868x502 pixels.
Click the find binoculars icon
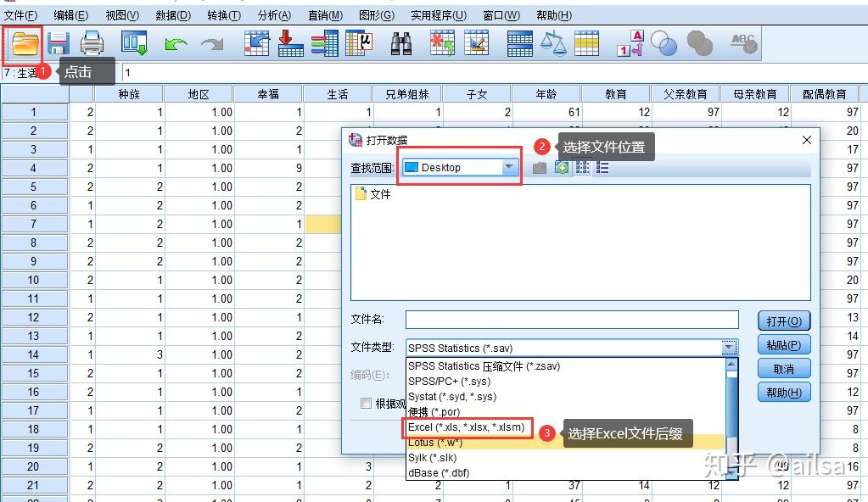click(x=401, y=44)
